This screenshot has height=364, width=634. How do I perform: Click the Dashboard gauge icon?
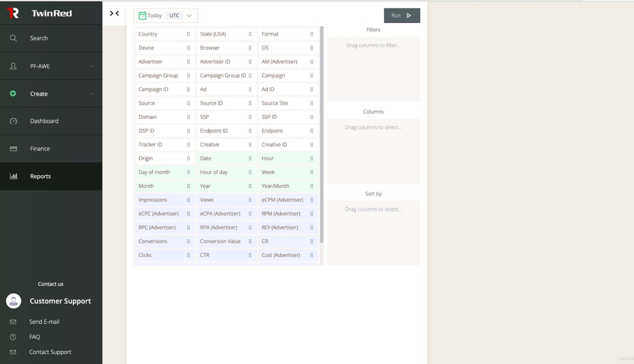(x=13, y=121)
